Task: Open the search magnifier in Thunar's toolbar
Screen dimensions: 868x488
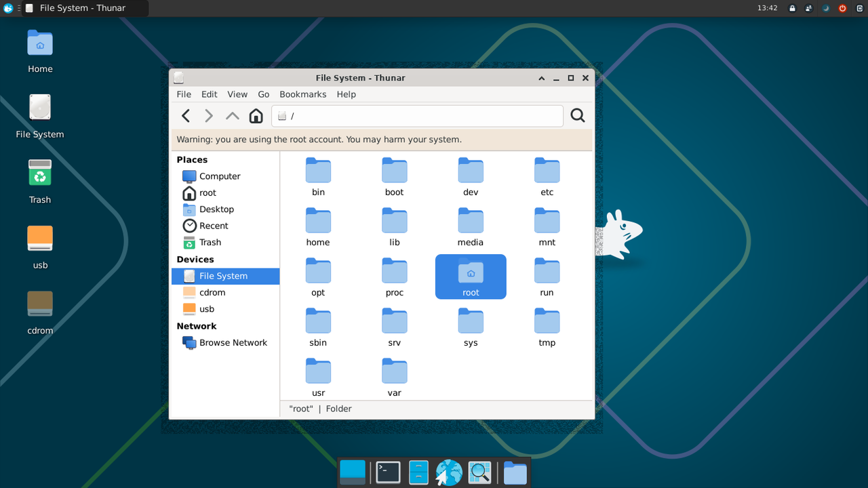Action: point(578,116)
